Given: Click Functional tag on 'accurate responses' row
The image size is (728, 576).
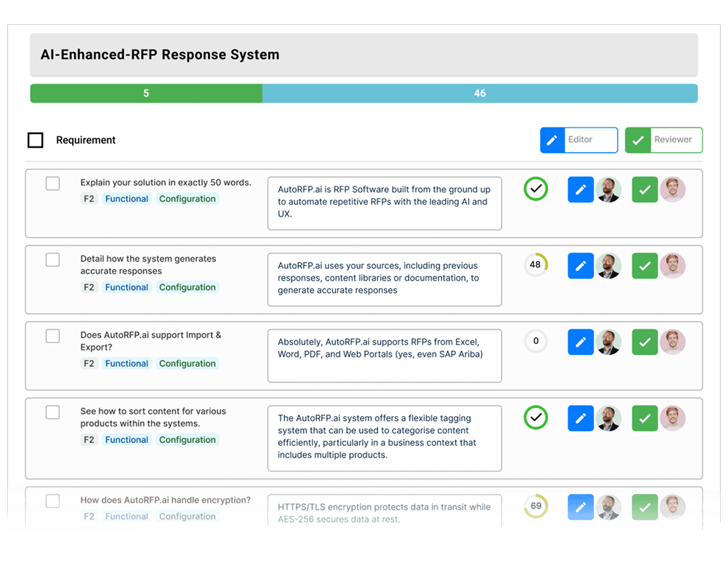Looking at the screenshot, I should (127, 287).
